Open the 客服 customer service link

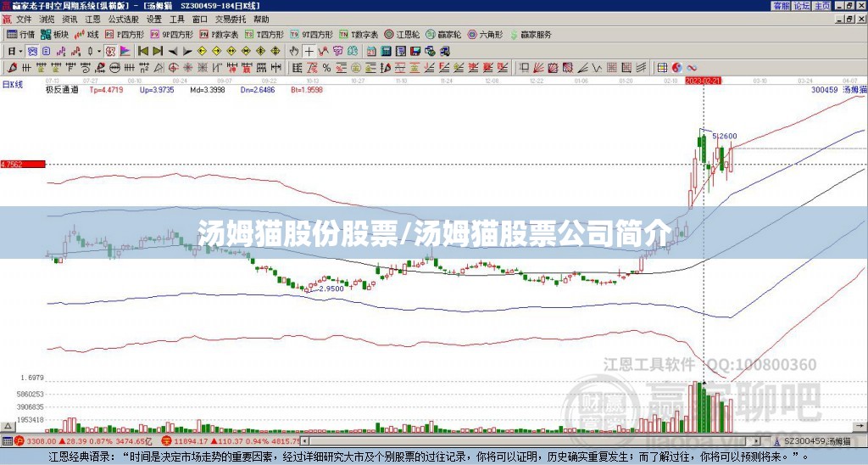[781, 6]
